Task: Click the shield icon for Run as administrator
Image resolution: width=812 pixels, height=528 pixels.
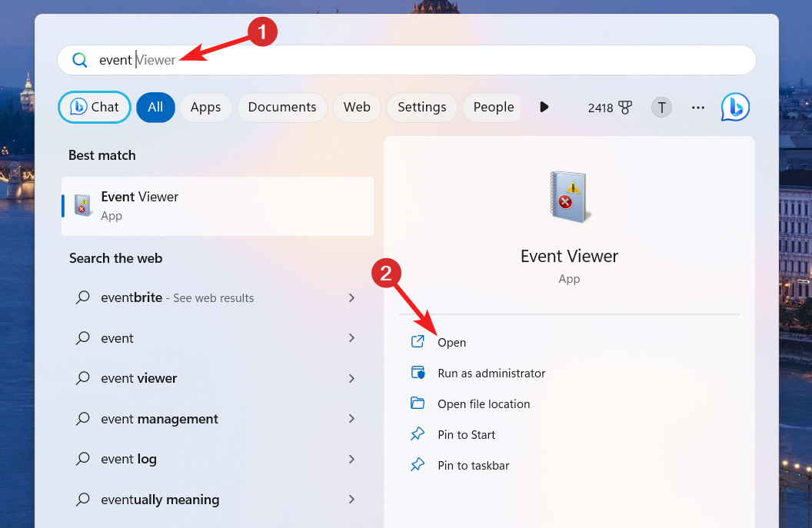Action: click(418, 373)
